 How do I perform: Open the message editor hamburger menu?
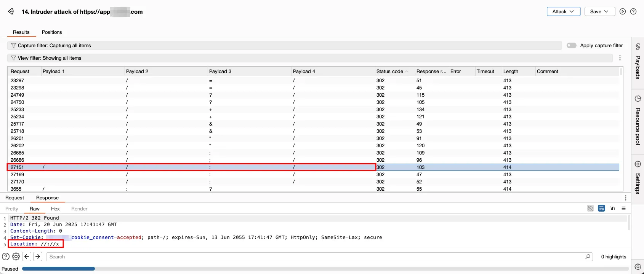point(624,208)
